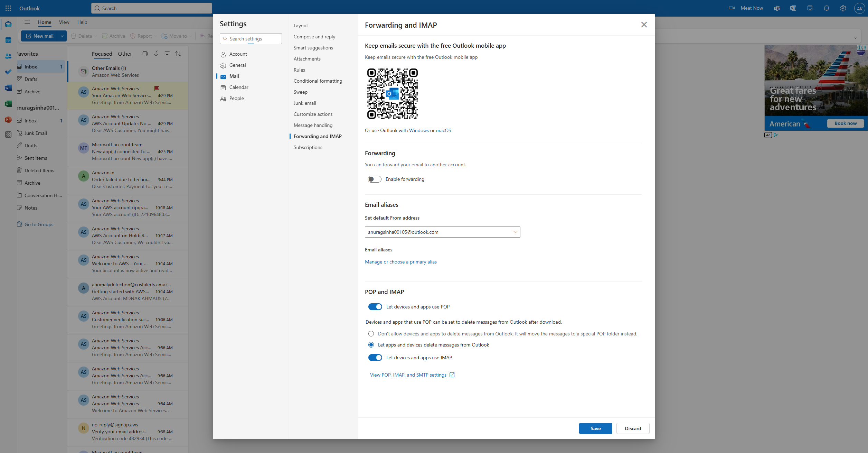The height and width of the screenshot is (453, 868).
Task: Expand the ribbon collapse chevron at right
Action: point(855,38)
